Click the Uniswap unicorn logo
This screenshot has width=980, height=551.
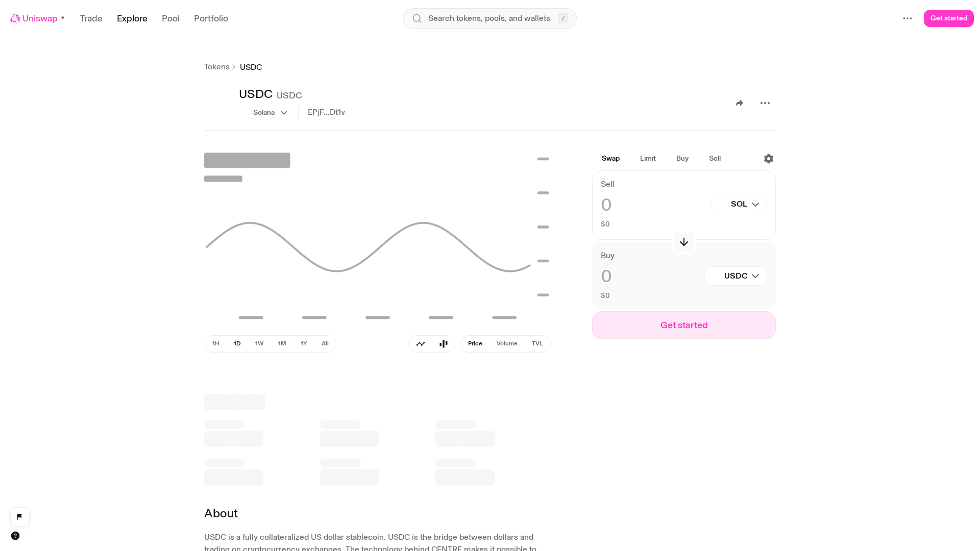click(15, 18)
